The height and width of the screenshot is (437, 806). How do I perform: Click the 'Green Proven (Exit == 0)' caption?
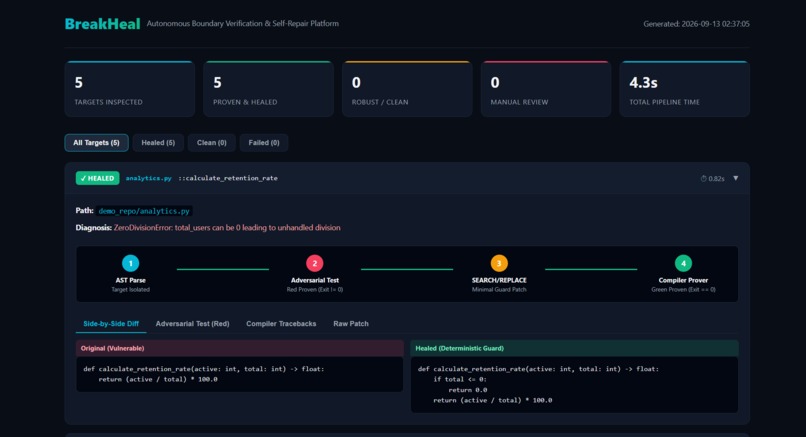pos(683,289)
